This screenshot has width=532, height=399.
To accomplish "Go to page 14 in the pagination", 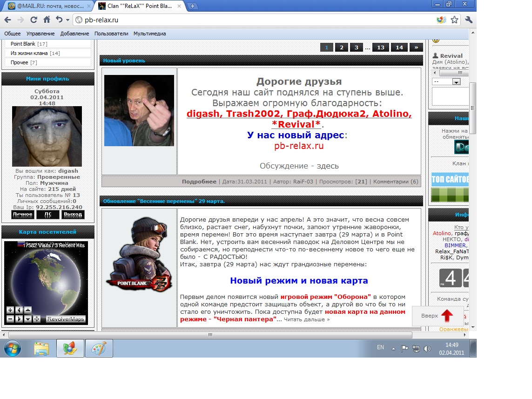I will click(x=399, y=47).
